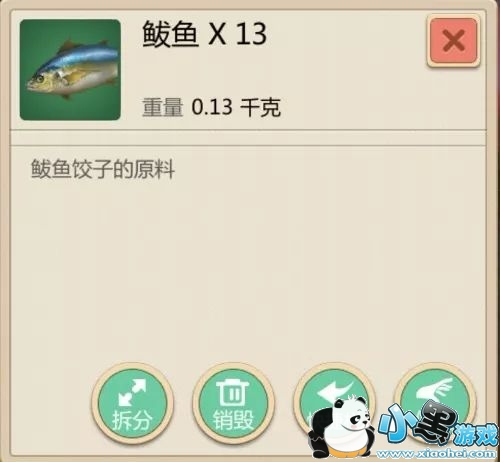The width and height of the screenshot is (500, 462).
Task: Select the mackerel fish thumbnail
Action: (x=70, y=70)
